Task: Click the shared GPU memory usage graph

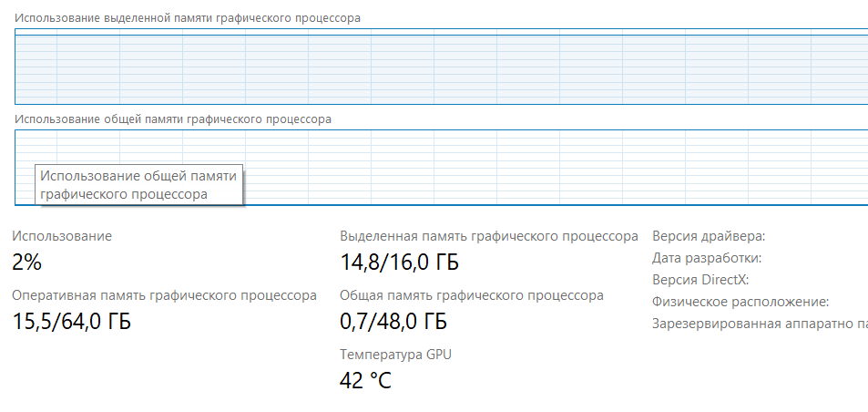Action: (x=441, y=167)
